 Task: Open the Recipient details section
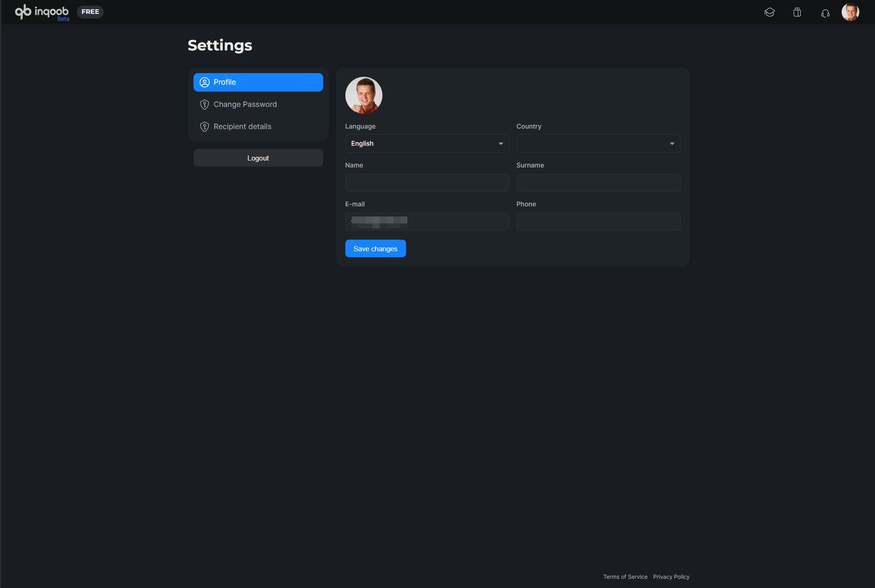point(242,126)
